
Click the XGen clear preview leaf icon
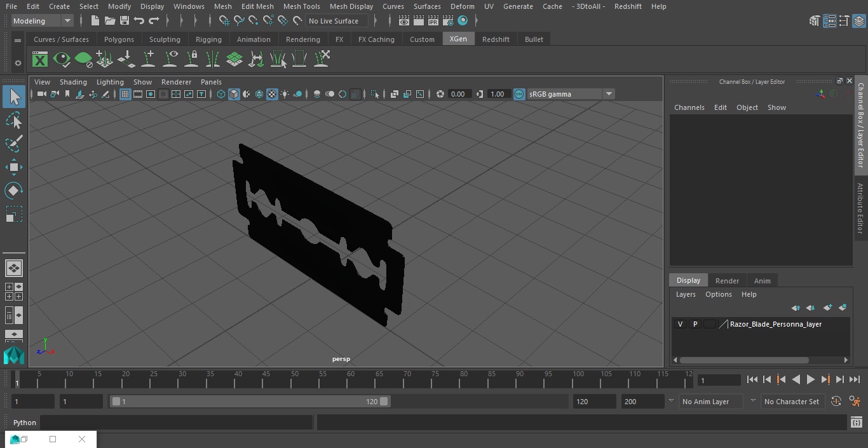coord(83,60)
